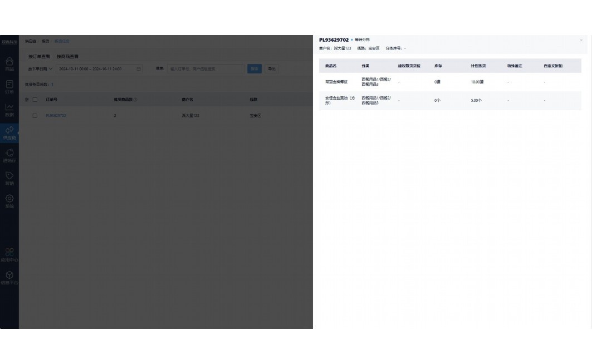Viewport: 592px width, 364px height.
Task: Open the column settings list icon
Action: click(27, 100)
